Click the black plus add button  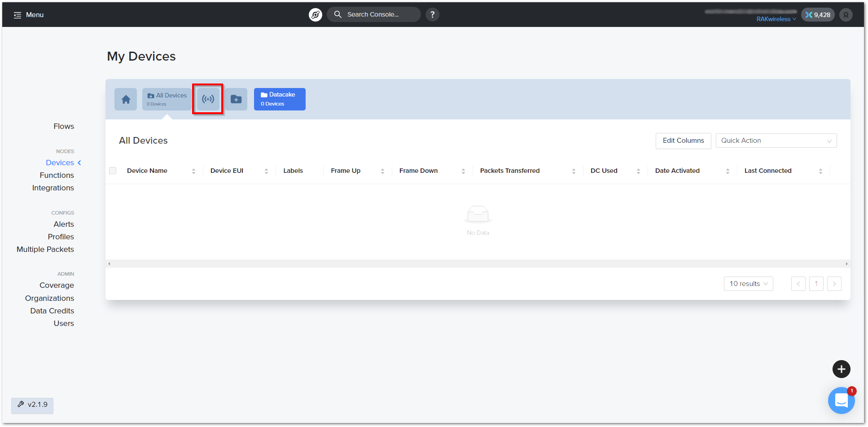[x=841, y=369]
